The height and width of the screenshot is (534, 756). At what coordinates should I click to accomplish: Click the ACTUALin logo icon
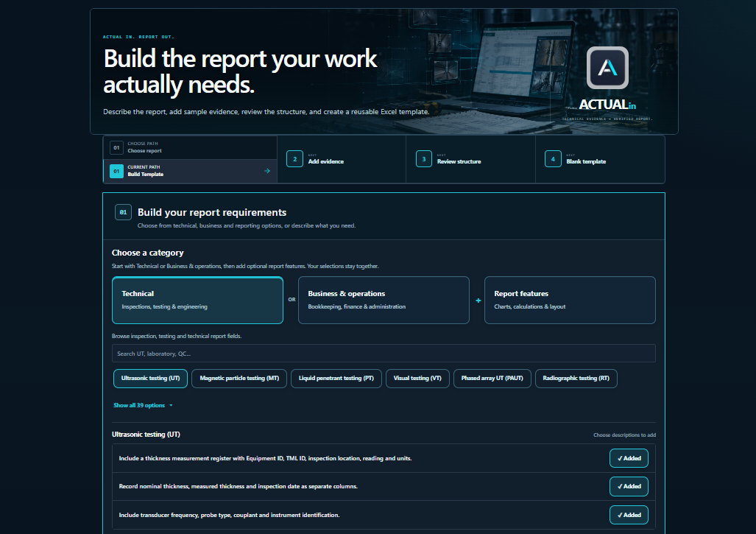607,68
